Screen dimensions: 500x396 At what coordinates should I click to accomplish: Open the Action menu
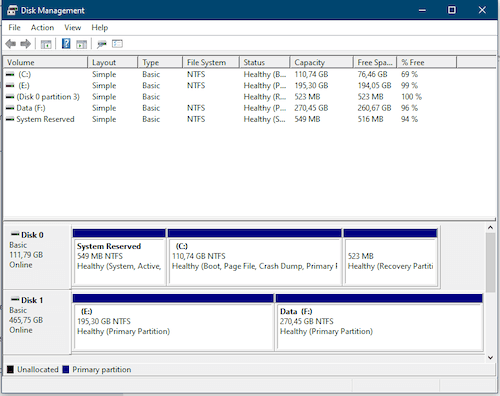(42, 28)
